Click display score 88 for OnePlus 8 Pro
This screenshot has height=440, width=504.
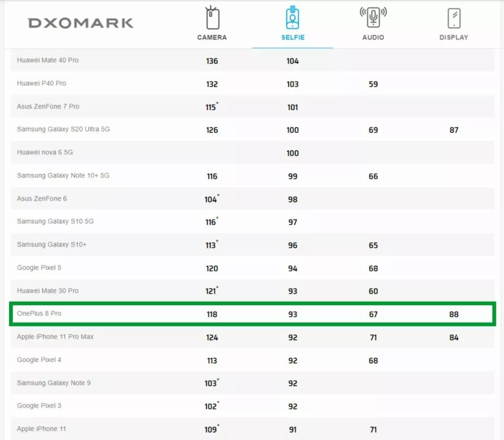(454, 314)
